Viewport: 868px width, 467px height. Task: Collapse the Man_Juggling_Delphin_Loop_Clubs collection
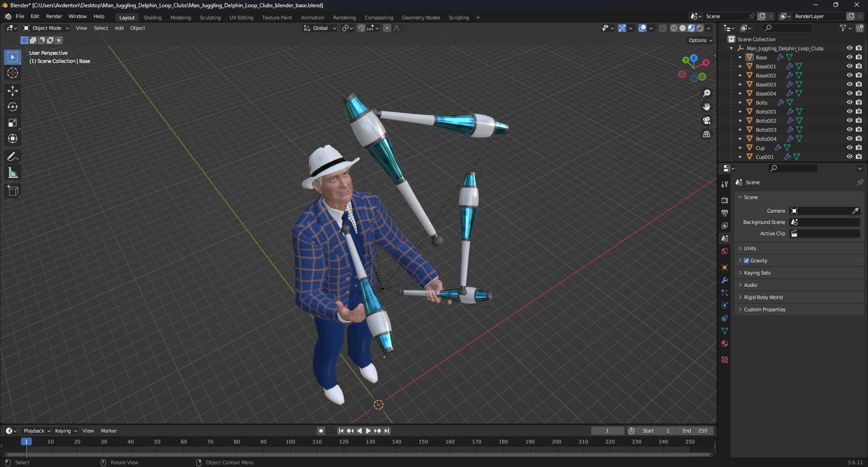(731, 48)
